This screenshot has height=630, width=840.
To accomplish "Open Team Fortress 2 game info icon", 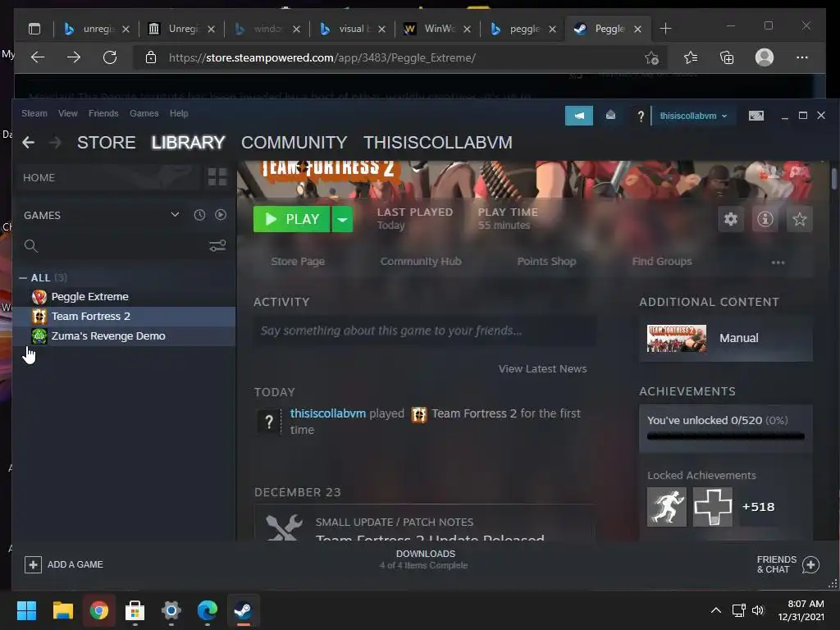I will click(765, 219).
